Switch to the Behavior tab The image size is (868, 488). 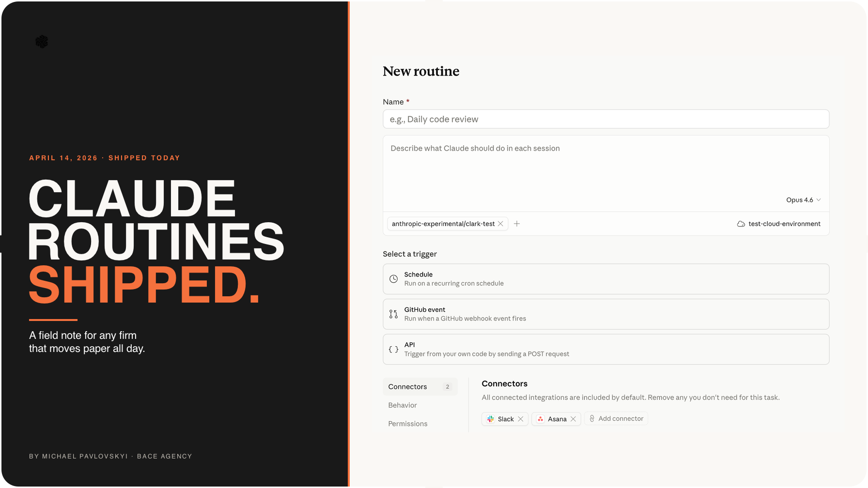[x=403, y=405]
